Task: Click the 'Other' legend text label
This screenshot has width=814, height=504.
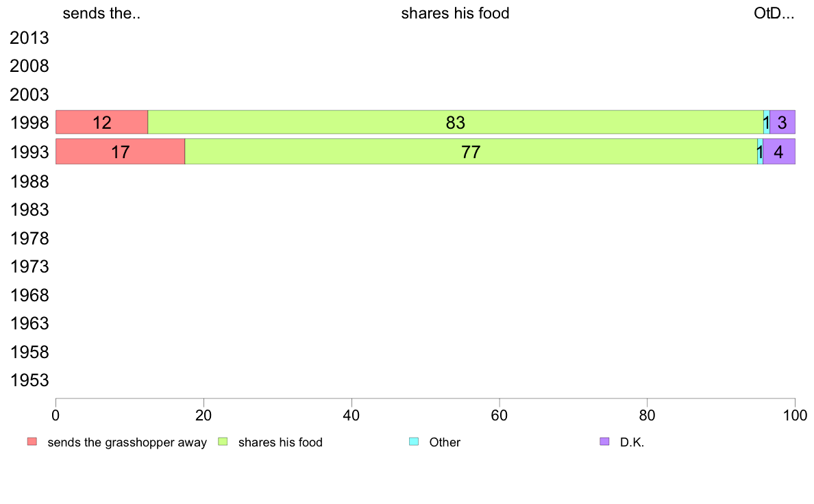Action: tap(445, 442)
